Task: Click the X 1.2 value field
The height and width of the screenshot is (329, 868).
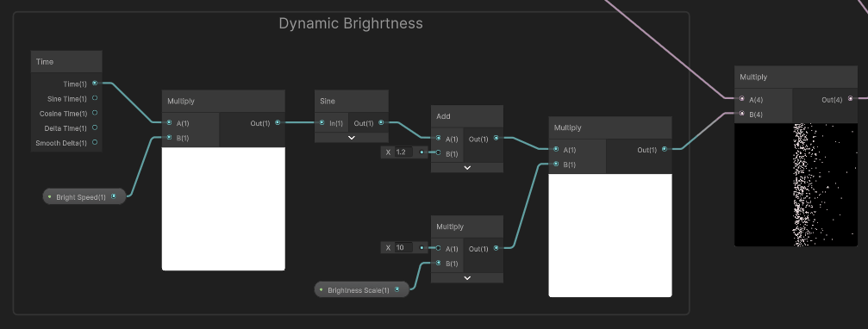Action: tap(403, 152)
